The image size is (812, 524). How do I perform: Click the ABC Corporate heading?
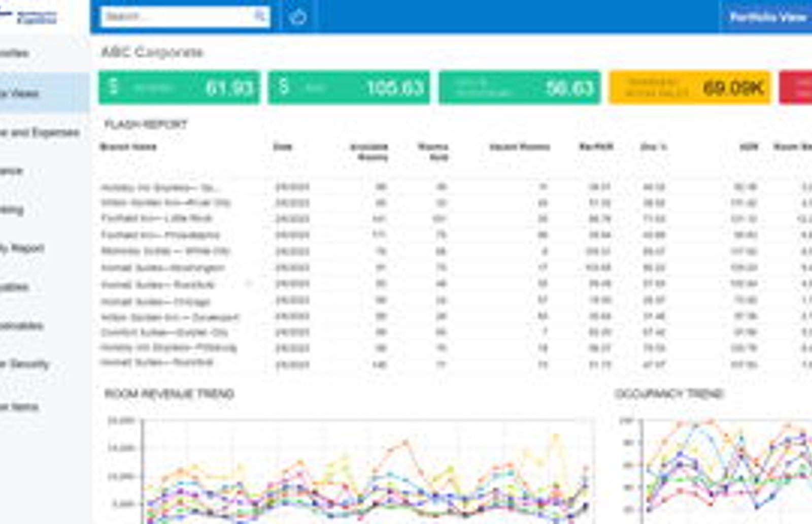152,52
